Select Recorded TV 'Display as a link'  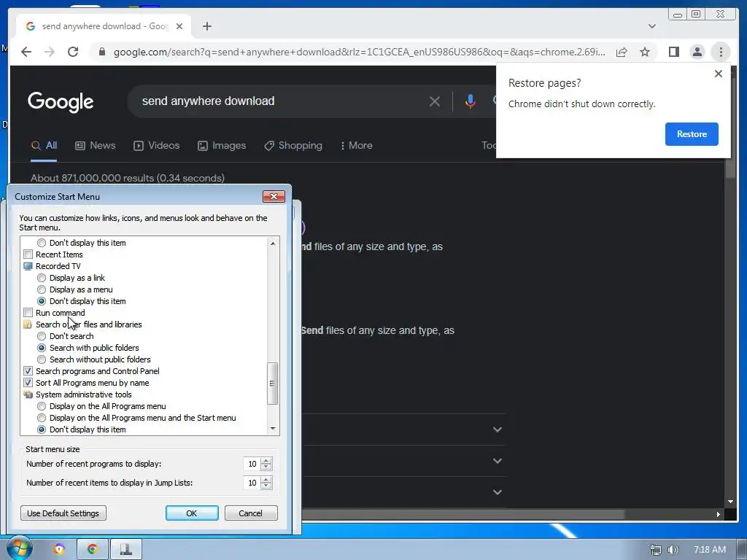42,278
